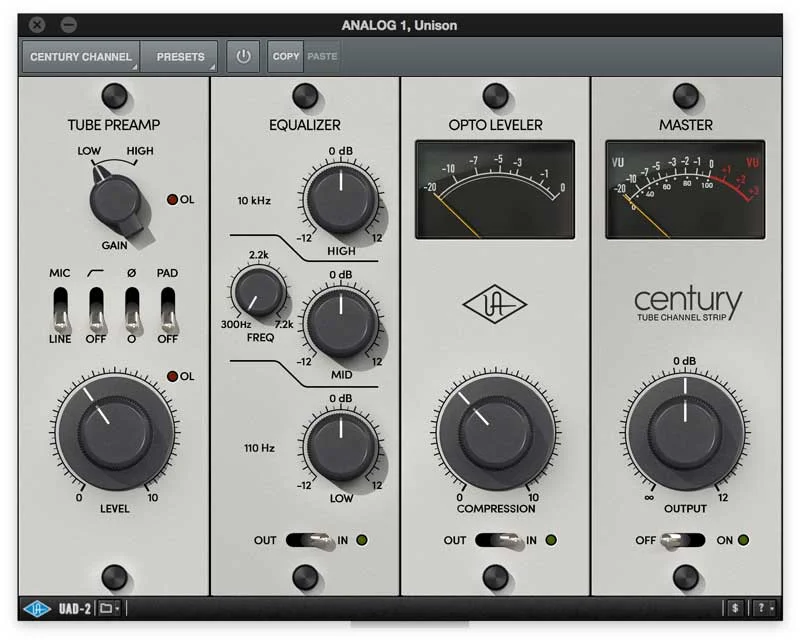Toggle the low-cut filter switch
The height and width of the screenshot is (642, 800).
[96, 309]
